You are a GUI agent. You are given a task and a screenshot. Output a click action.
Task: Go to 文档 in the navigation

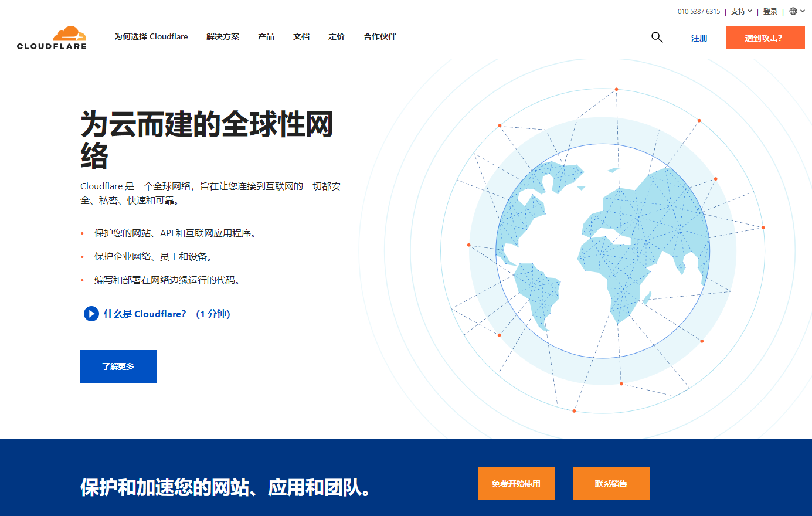tap(301, 36)
